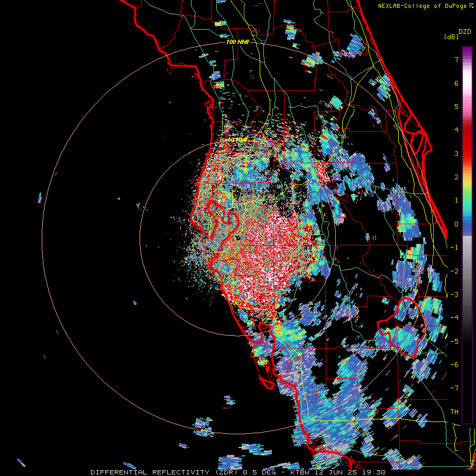
Task: Click the -5 value on the ZDR scale
Action: [x=454, y=342]
